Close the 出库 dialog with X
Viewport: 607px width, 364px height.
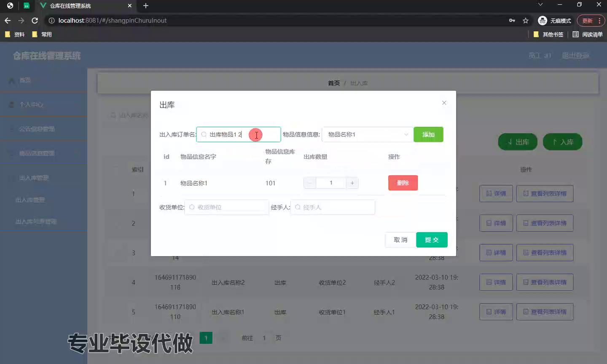point(444,103)
